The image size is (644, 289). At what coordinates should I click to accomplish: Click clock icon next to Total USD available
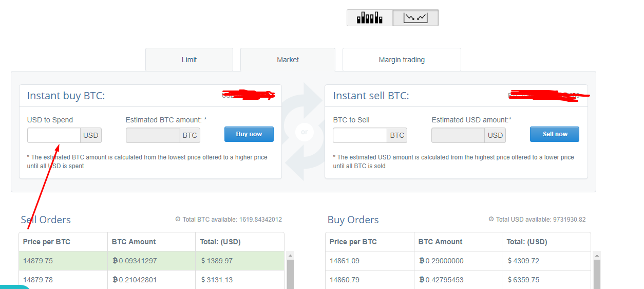[x=491, y=219]
